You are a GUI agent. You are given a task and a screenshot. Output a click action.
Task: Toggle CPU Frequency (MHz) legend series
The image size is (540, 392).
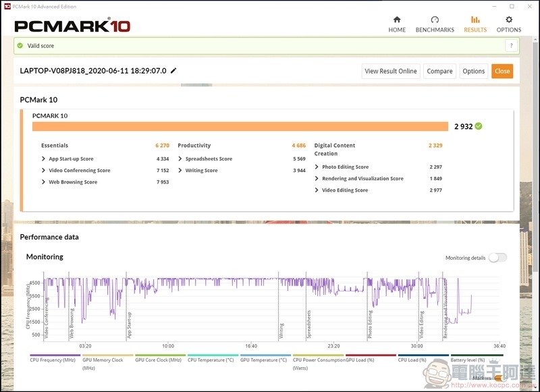52,360
